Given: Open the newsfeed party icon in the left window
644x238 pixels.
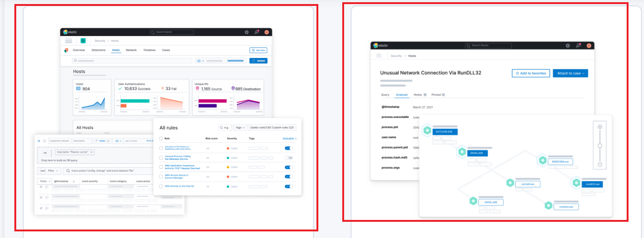Looking at the screenshot, I should coord(257,32).
